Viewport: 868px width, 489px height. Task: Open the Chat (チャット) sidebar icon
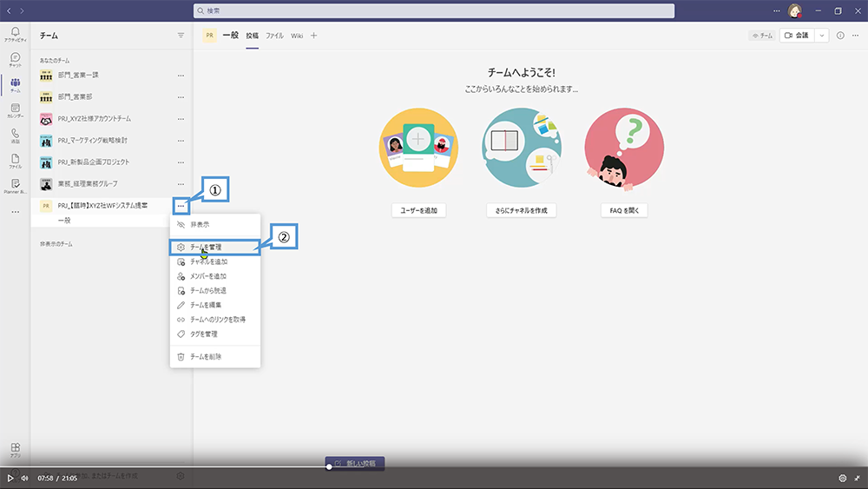[x=15, y=59]
